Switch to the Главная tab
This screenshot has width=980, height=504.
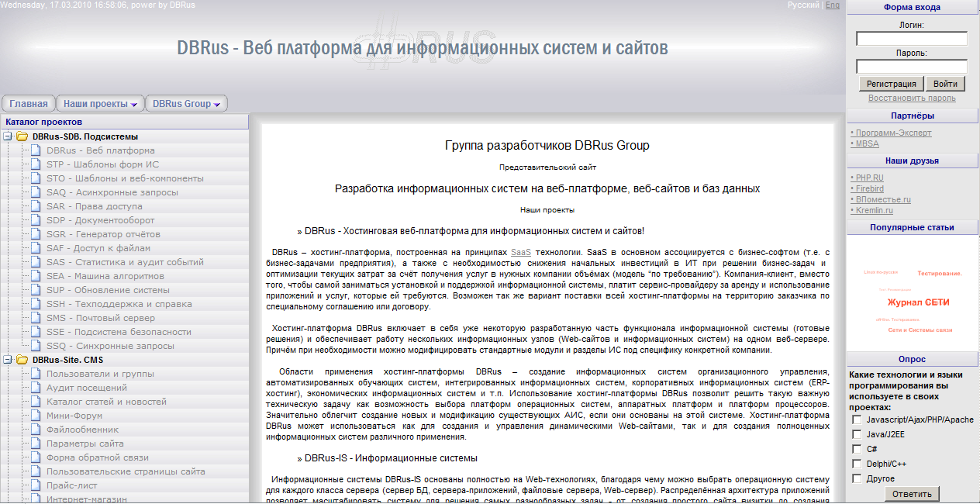pyautogui.click(x=29, y=103)
